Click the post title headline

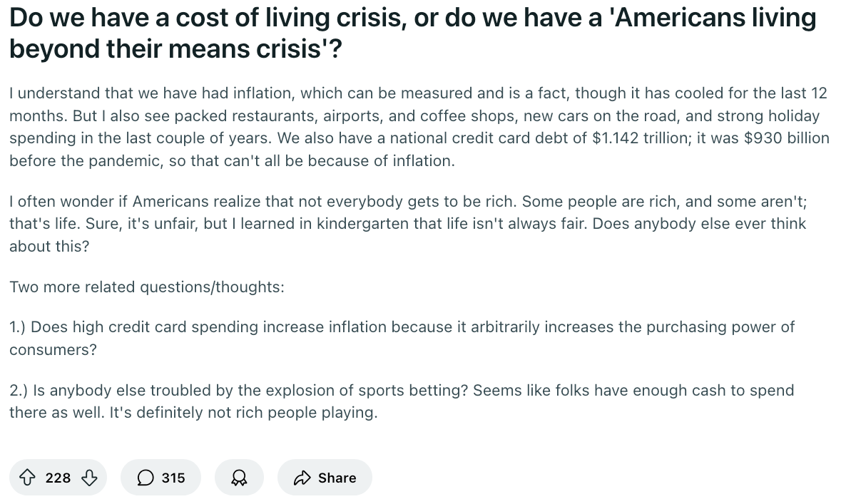coord(412,32)
